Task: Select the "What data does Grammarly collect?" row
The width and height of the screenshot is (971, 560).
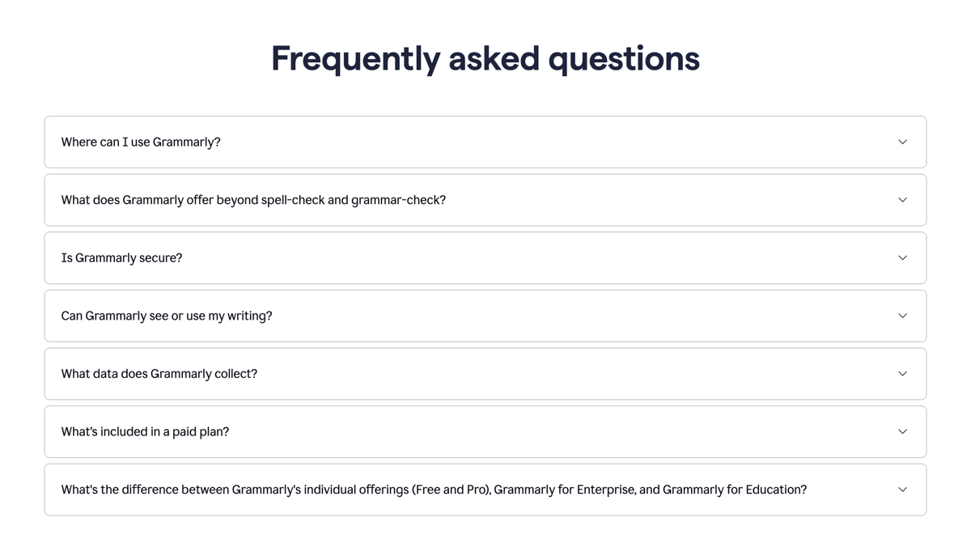Action: pyautogui.click(x=159, y=373)
